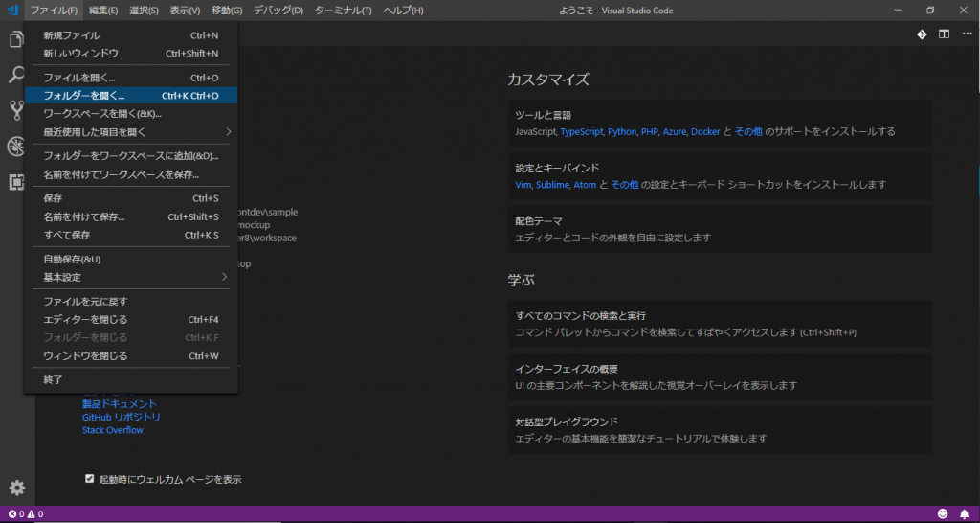980x523 pixels.
Task: Open the ターミナル(T) menu
Action: (344, 11)
